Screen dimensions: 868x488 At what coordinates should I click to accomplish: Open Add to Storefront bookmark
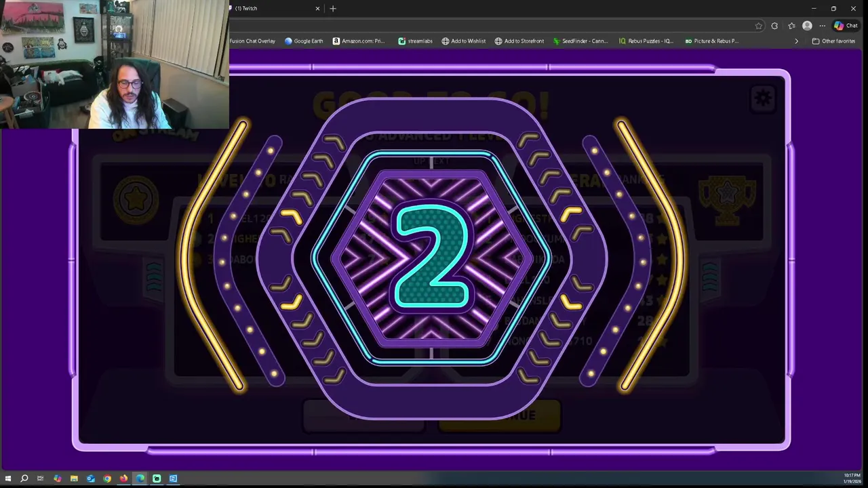[519, 41]
